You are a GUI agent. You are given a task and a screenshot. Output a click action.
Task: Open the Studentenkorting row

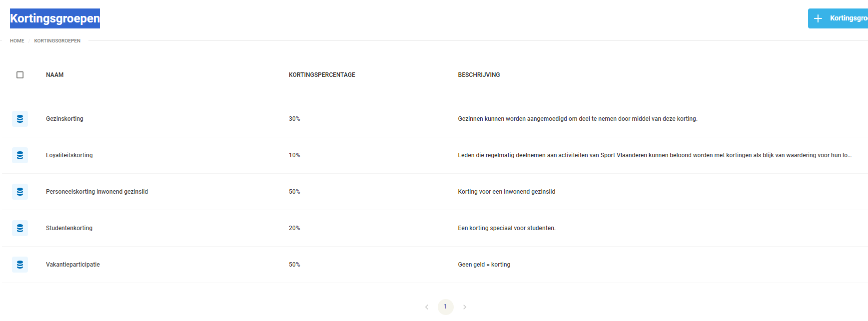point(69,228)
